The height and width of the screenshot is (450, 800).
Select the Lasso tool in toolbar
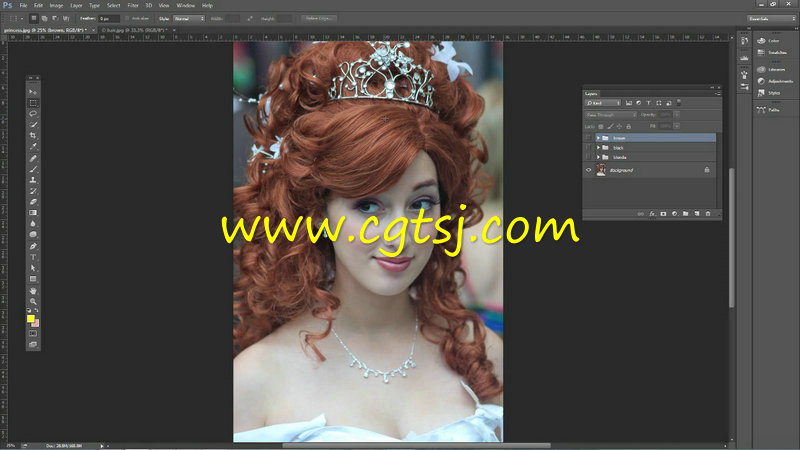33,114
